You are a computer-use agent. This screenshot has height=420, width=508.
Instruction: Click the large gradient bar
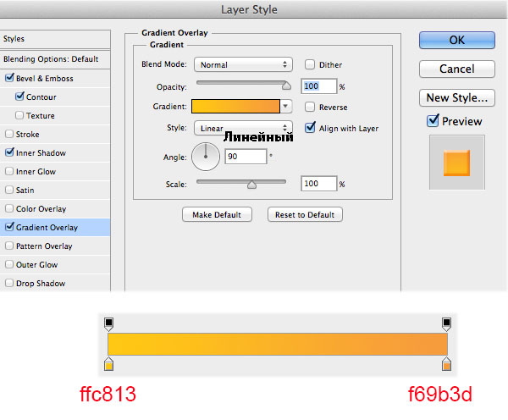pyautogui.click(x=278, y=344)
